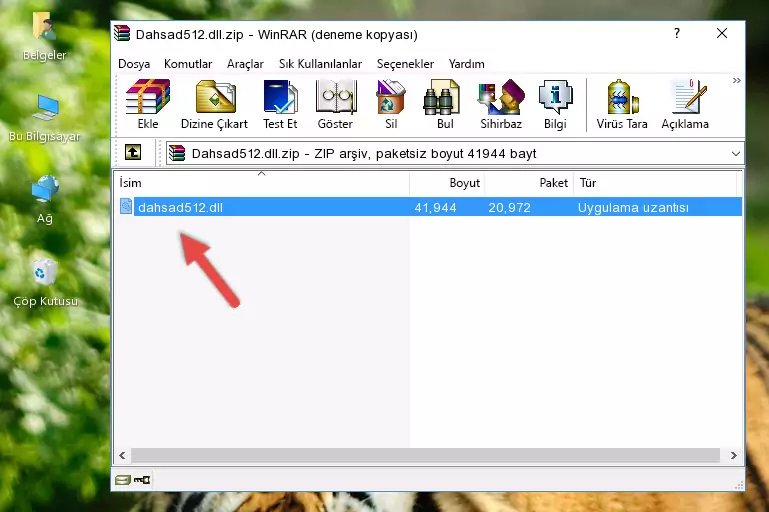Screen dimensions: 769x512
Task: Open the Dosya menu
Action: tap(134, 64)
